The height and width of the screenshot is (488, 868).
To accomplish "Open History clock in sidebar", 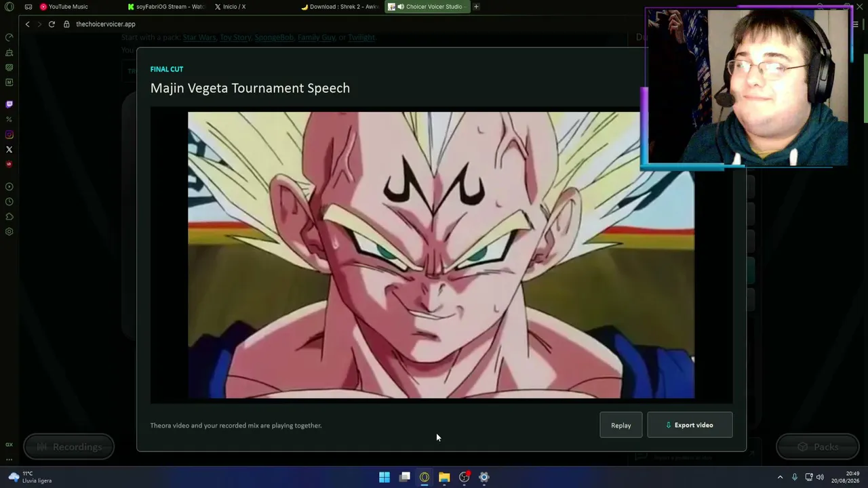I will pos(9,201).
